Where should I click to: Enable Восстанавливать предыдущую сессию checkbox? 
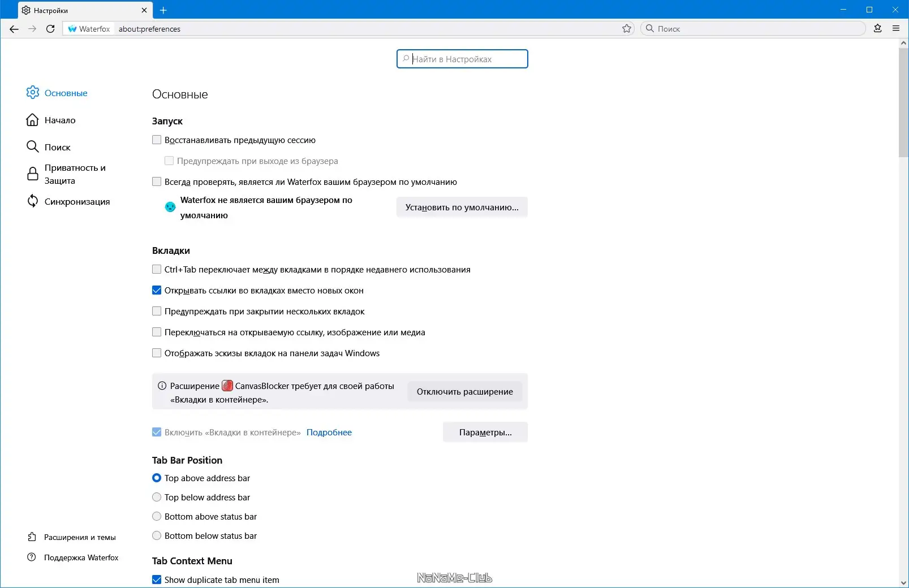click(157, 140)
